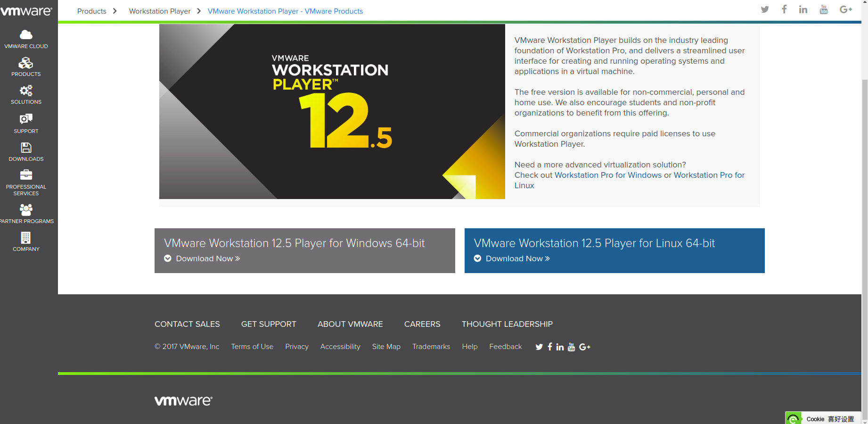
Task: Open the Cookie preferences button
Action: [829, 419]
